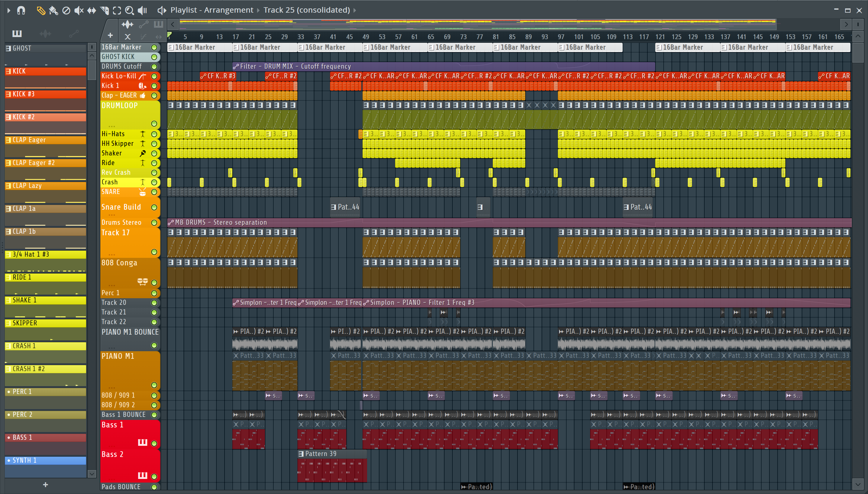Click the picker panel scrollbar handle
Image resolution: width=868 pixels, height=494 pixels.
click(92, 70)
